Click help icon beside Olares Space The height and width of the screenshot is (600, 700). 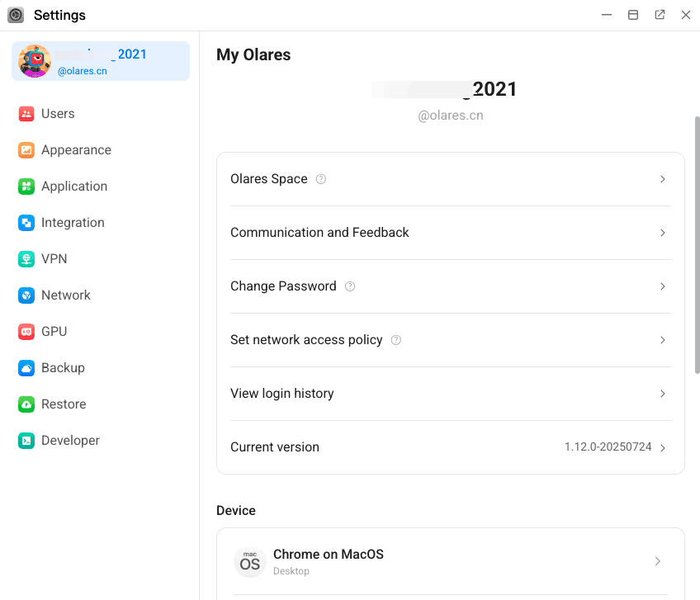coord(321,179)
